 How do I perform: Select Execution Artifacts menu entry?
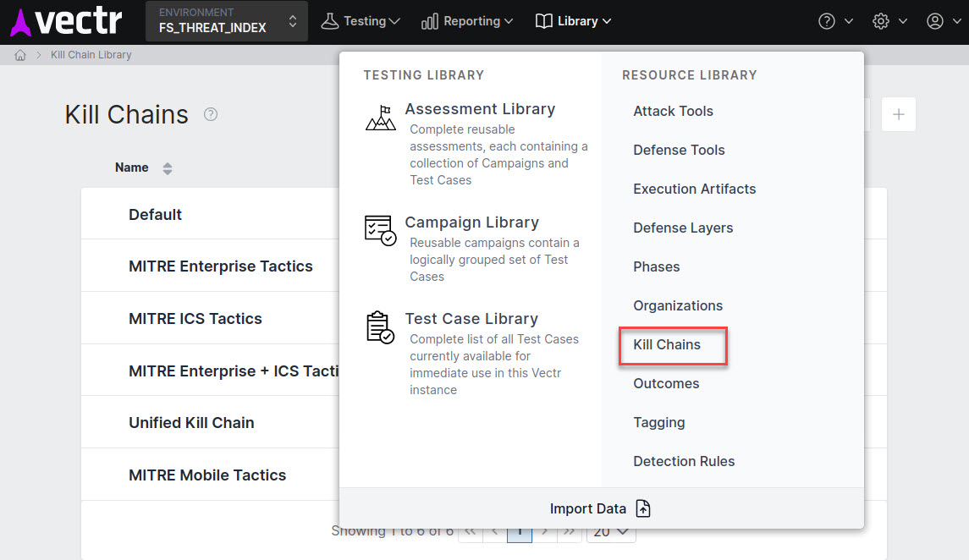(x=695, y=189)
